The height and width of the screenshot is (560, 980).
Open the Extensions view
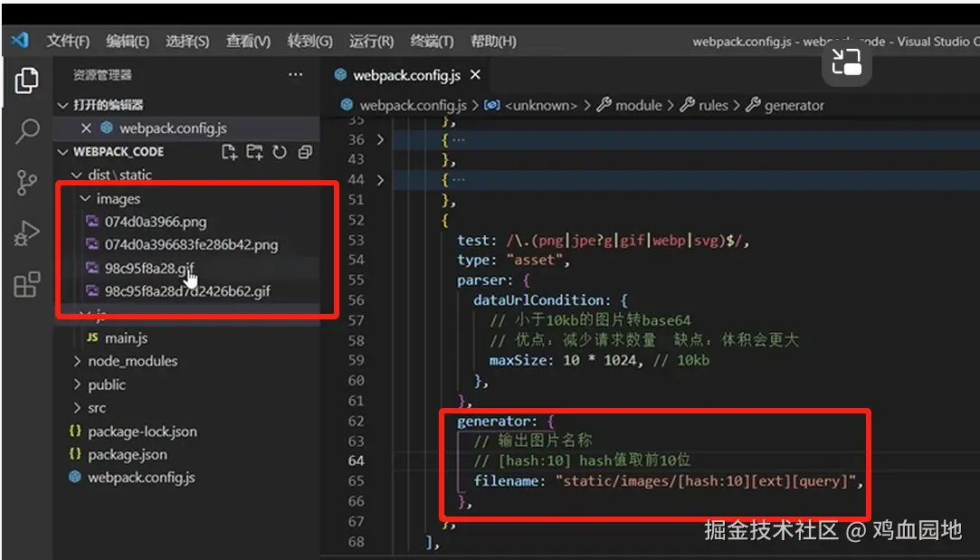pos(27,284)
